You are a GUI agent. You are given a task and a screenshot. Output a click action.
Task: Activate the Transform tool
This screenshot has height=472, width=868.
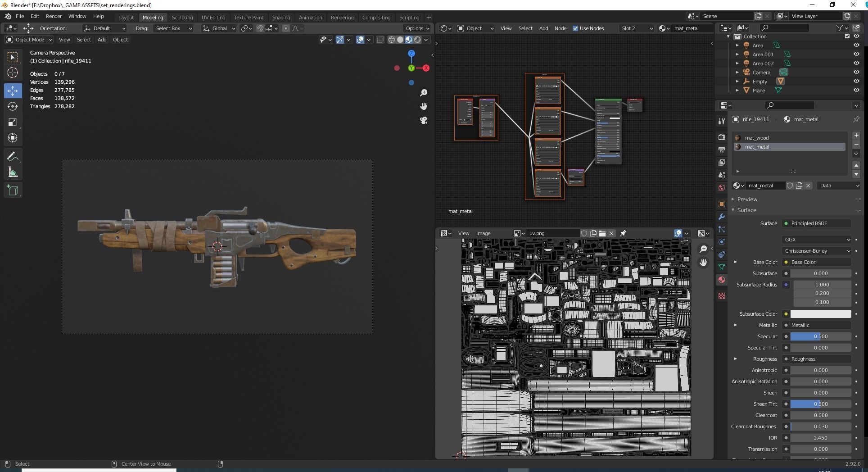[x=13, y=138]
